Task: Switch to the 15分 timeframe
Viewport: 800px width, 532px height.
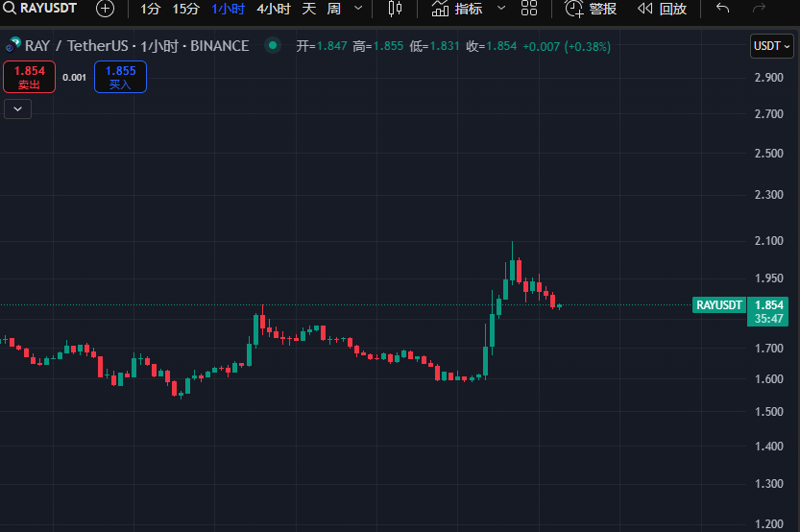Action: click(185, 9)
